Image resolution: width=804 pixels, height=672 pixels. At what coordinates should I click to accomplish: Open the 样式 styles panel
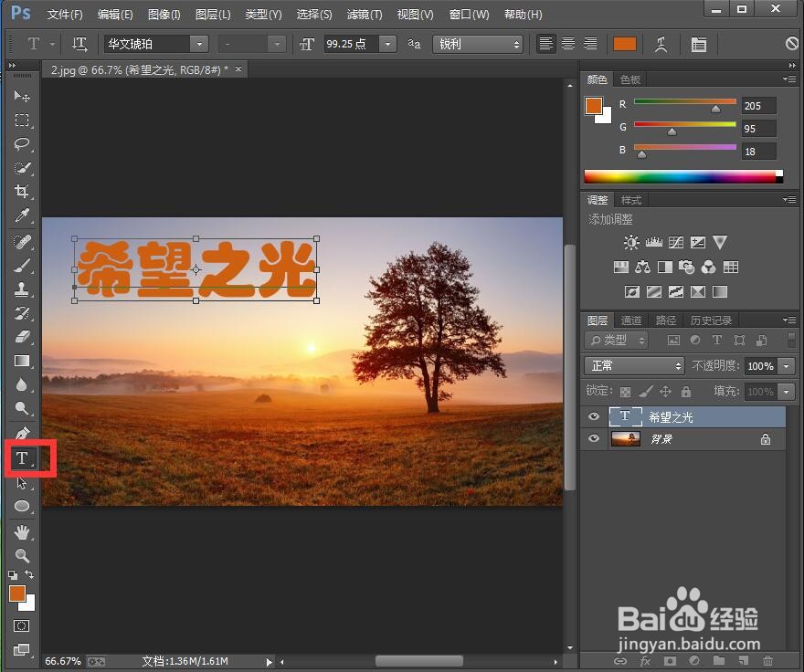[631, 199]
